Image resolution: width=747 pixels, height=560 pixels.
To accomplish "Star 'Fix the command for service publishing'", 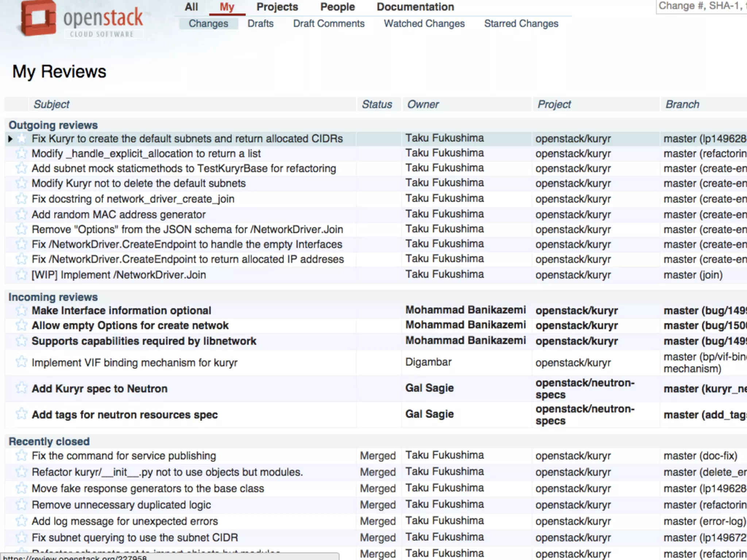I will (x=22, y=455).
